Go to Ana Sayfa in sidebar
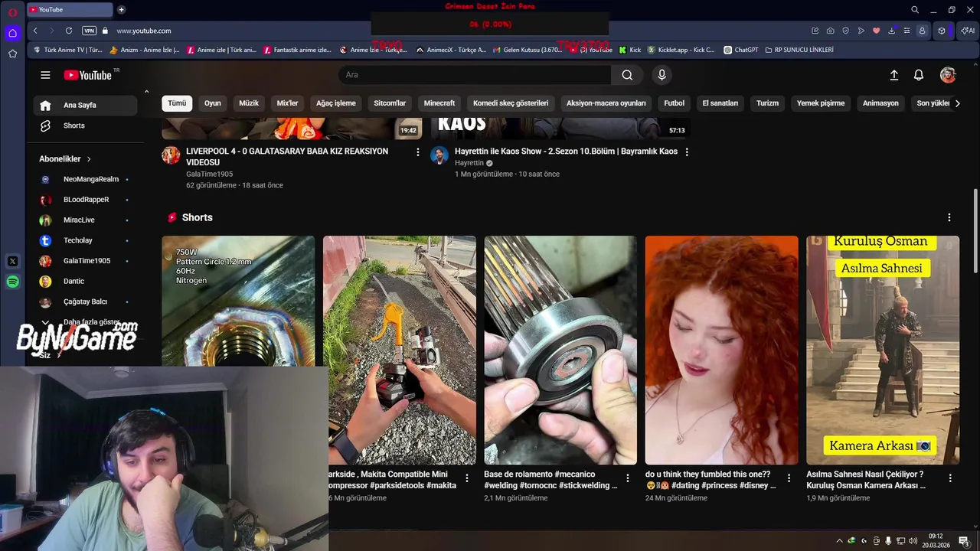Viewport: 980px width, 551px height. [85, 105]
